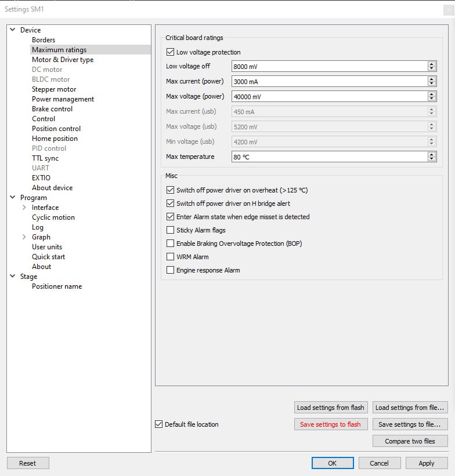This screenshot has width=455, height=476.
Task: Expand the Interface tree node
Action: [24, 208]
